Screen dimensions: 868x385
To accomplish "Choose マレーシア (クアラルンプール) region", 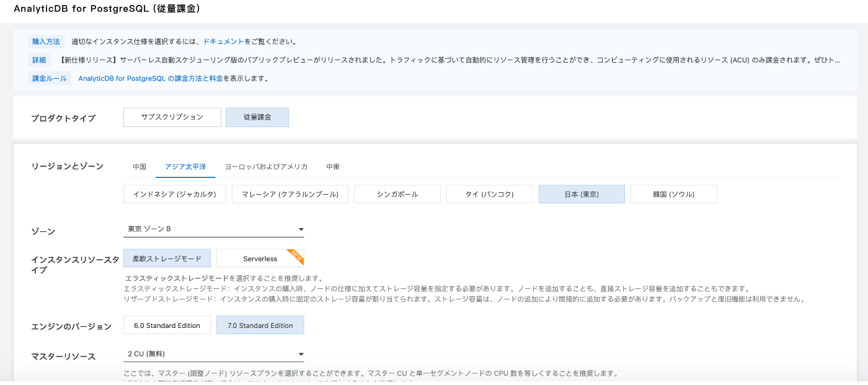I will [290, 194].
